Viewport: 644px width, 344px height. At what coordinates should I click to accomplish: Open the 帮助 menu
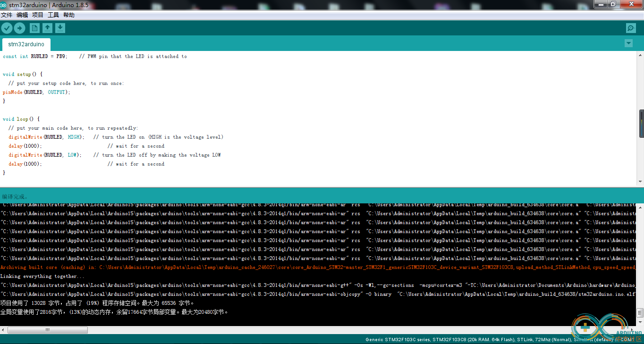[69, 15]
